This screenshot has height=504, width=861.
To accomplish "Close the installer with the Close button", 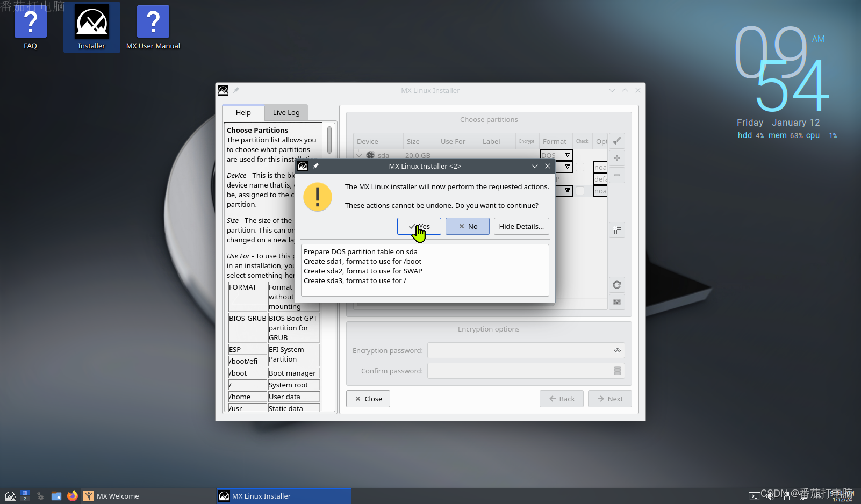I will tap(368, 399).
